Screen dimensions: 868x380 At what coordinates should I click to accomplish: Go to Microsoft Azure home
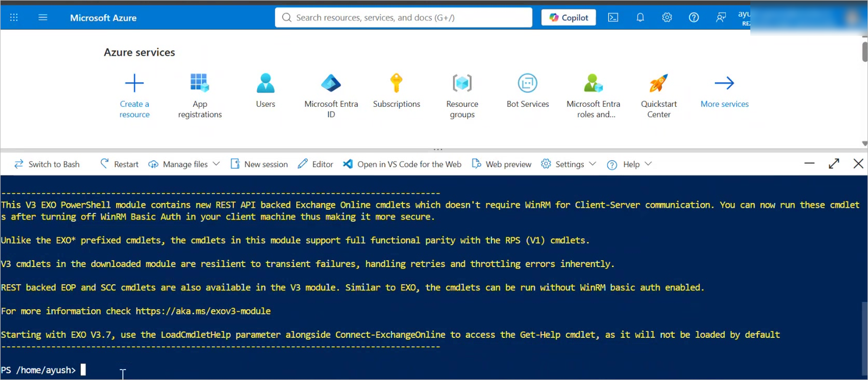point(103,18)
